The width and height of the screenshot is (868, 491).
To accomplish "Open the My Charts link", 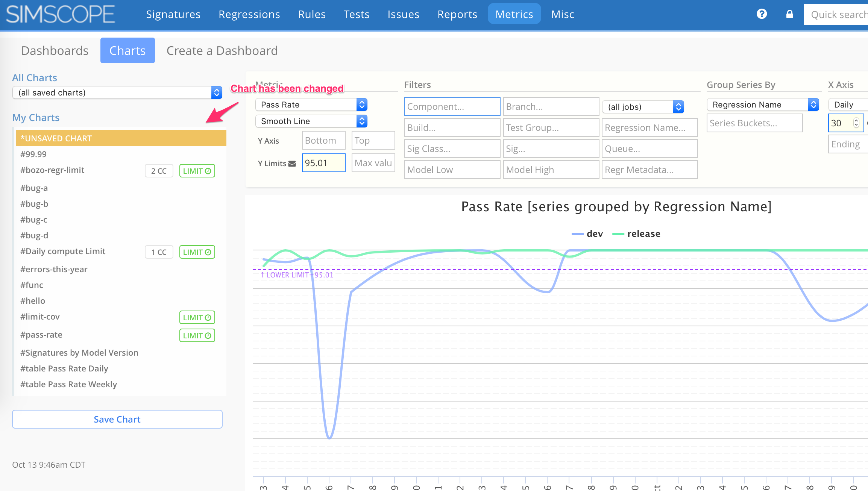I will (36, 118).
